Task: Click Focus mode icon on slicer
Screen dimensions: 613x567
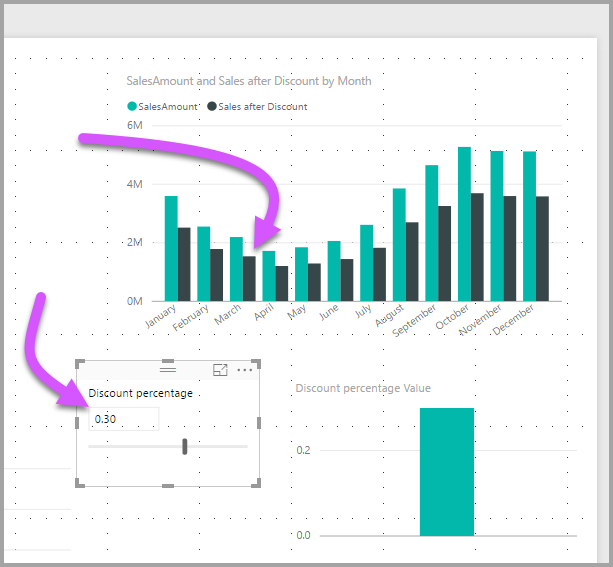Action: pyautogui.click(x=220, y=370)
